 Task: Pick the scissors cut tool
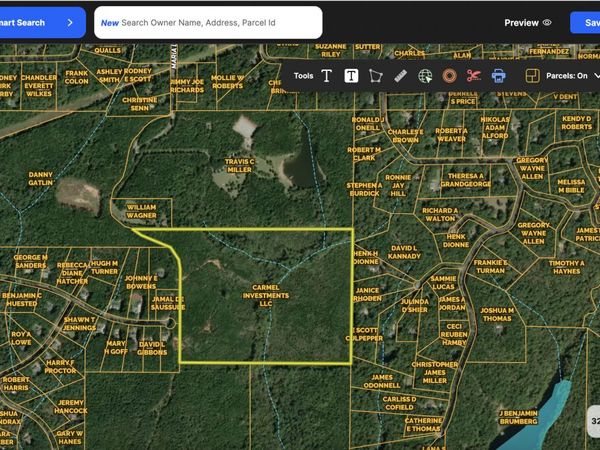pos(474,75)
